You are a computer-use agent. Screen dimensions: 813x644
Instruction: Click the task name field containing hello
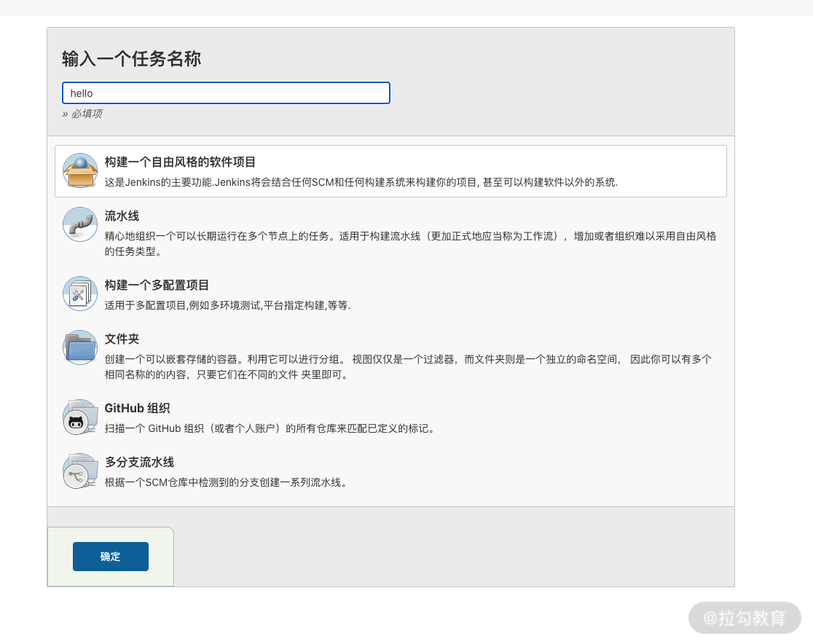pyautogui.click(x=226, y=93)
